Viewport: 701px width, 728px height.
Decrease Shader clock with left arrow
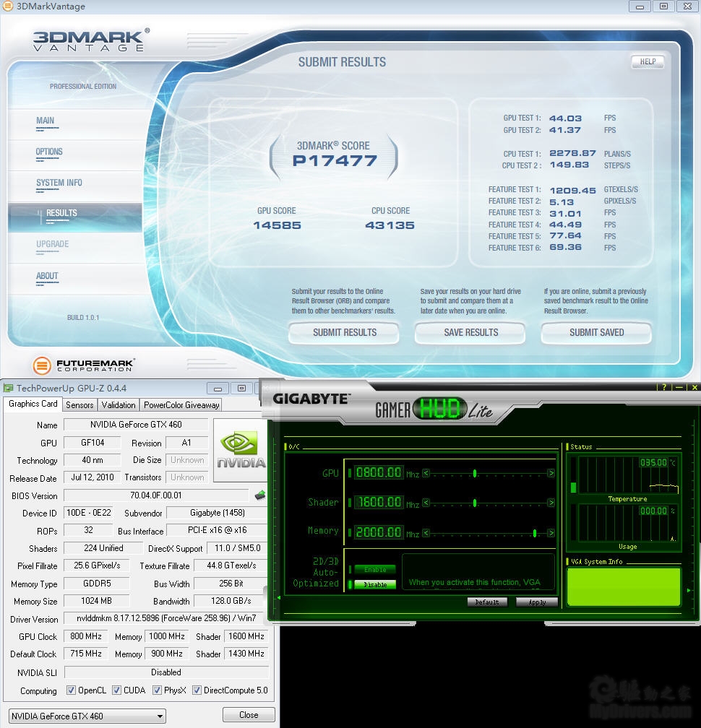click(x=426, y=503)
